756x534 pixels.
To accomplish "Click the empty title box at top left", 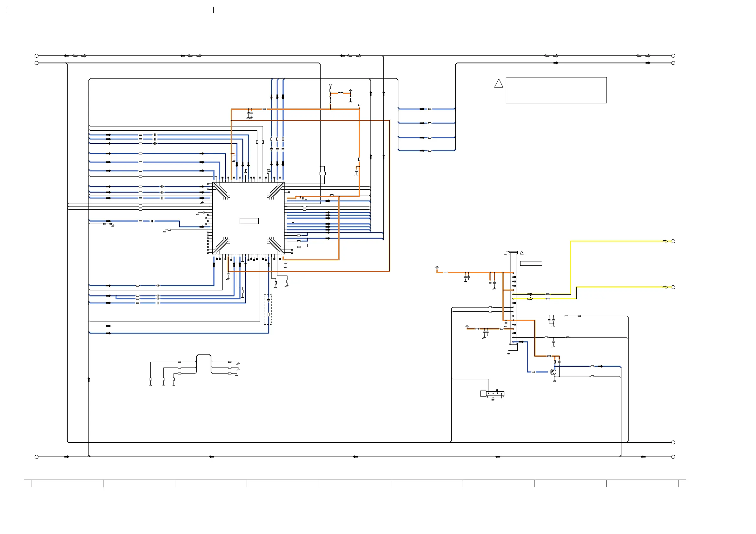I will point(110,10).
